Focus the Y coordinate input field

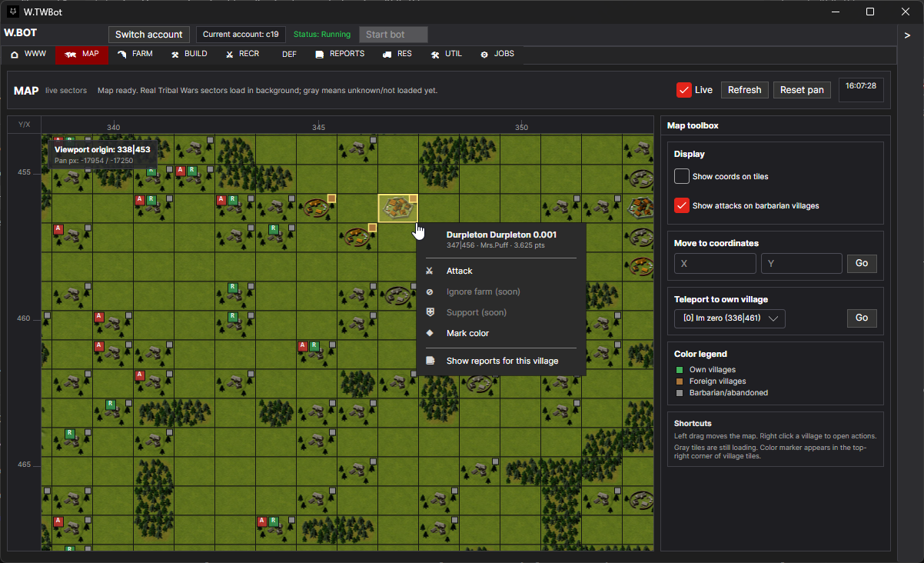coord(802,264)
